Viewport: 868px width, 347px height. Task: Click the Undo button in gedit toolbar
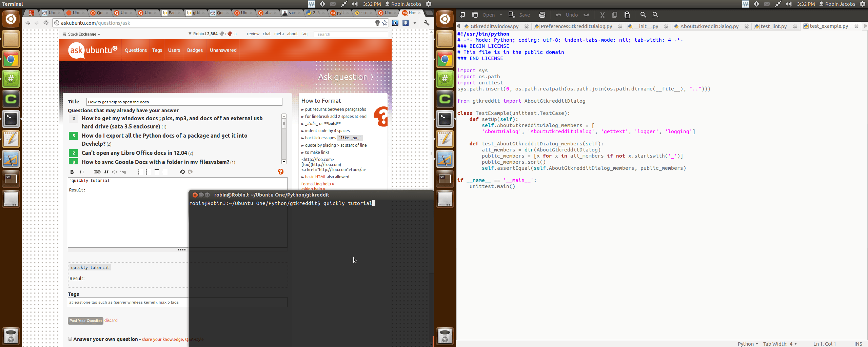567,15
